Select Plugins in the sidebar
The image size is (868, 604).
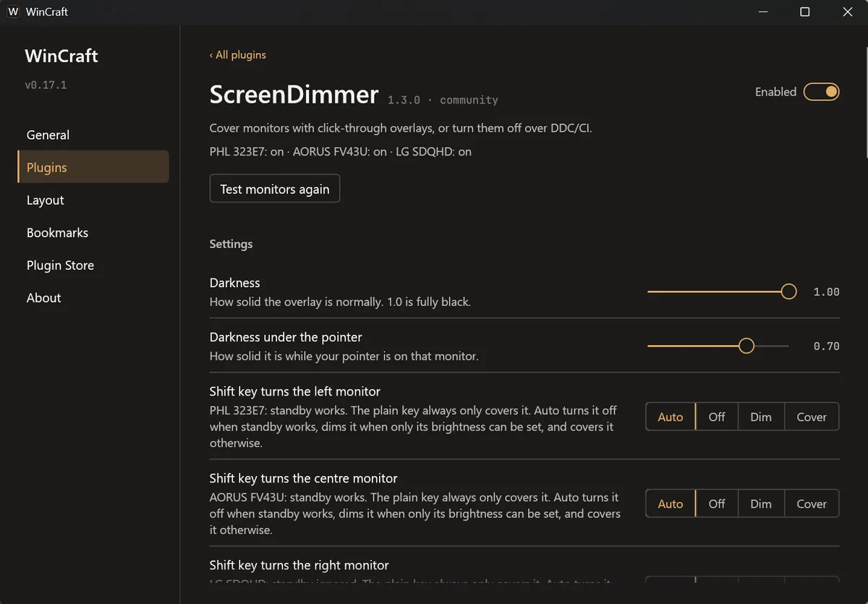coord(93,167)
